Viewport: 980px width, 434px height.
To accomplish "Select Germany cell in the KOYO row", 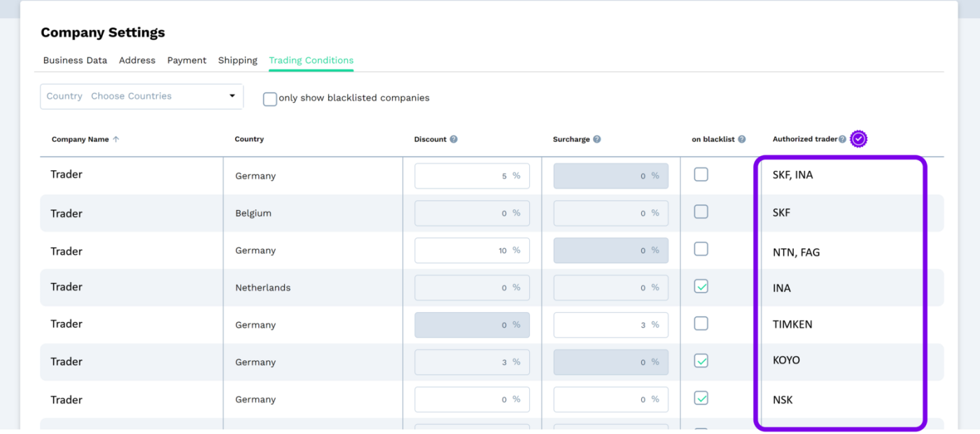I will (255, 363).
